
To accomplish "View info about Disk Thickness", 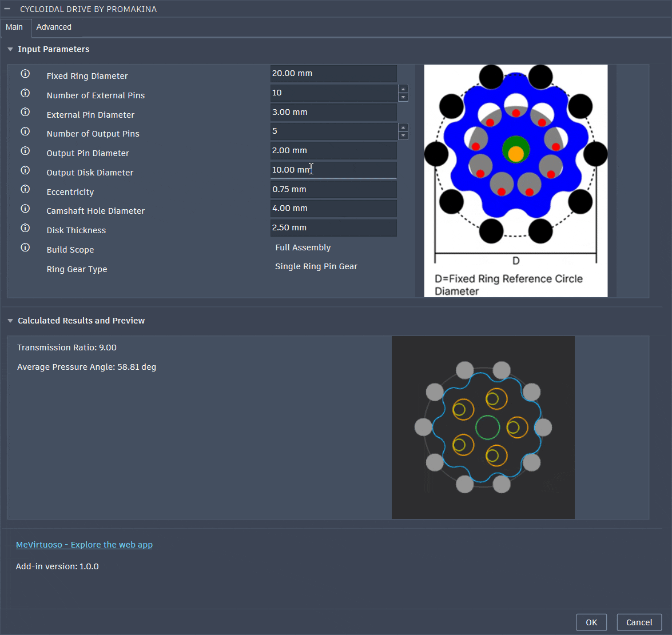I will tap(25, 228).
